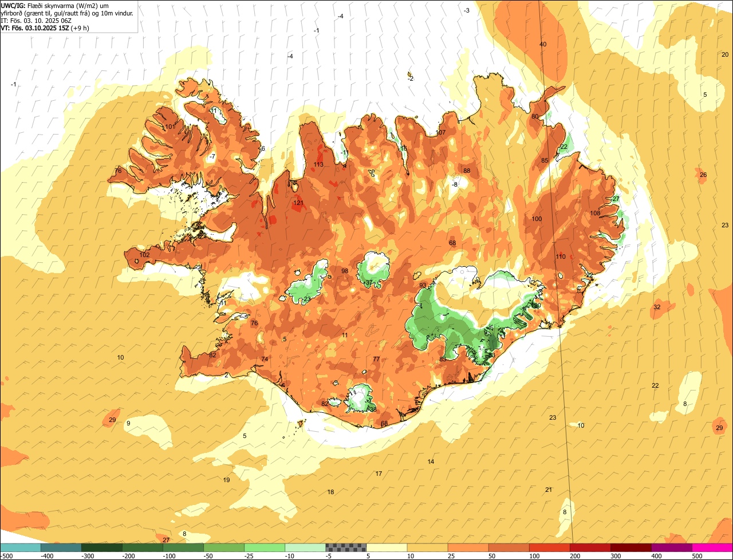Click the map value 85
This screenshot has width=733, height=560.
[x=545, y=160]
